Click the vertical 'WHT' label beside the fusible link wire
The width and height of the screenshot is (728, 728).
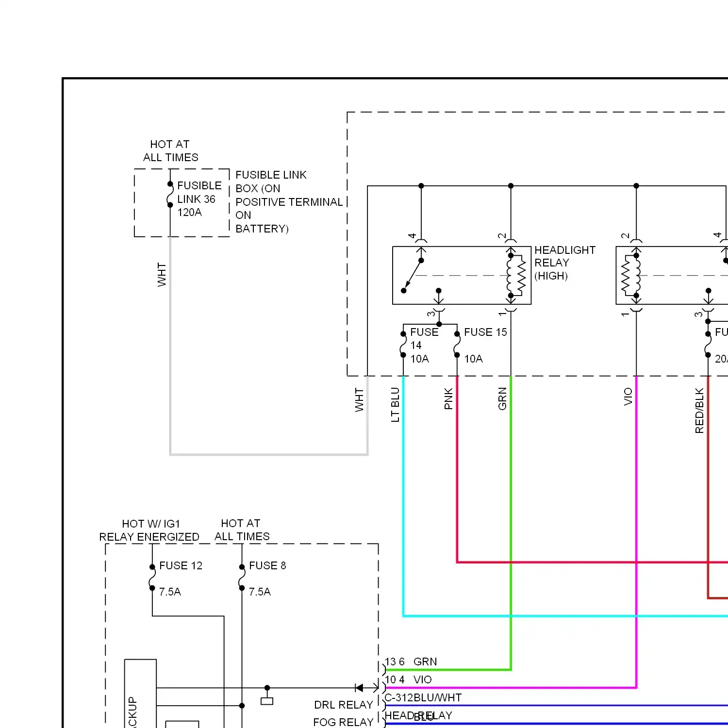click(x=162, y=275)
